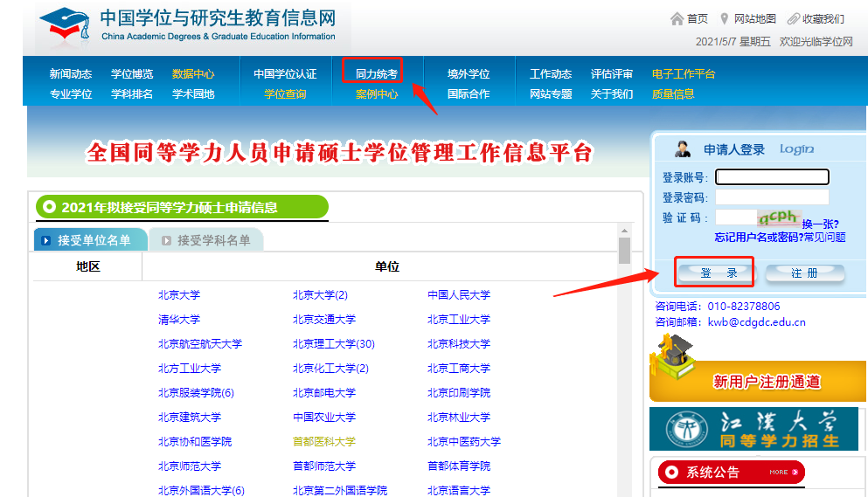This screenshot has width=868, height=497.
Task: Open 北京大学 link
Action: [179, 295]
